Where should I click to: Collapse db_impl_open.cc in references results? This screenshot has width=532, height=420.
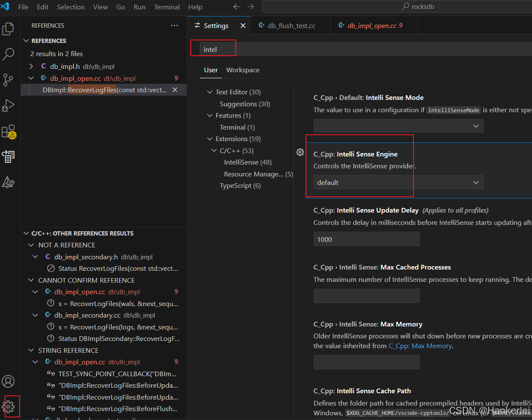[x=31, y=78]
